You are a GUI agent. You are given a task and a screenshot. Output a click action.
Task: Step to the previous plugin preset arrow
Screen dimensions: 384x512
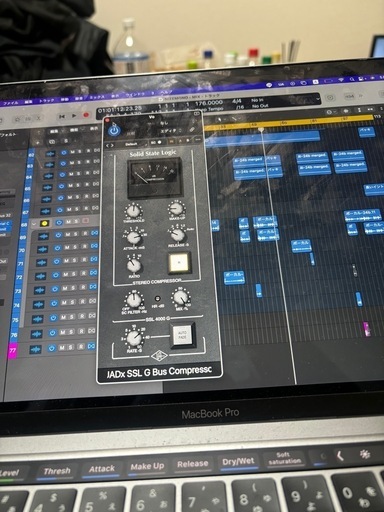108,145
